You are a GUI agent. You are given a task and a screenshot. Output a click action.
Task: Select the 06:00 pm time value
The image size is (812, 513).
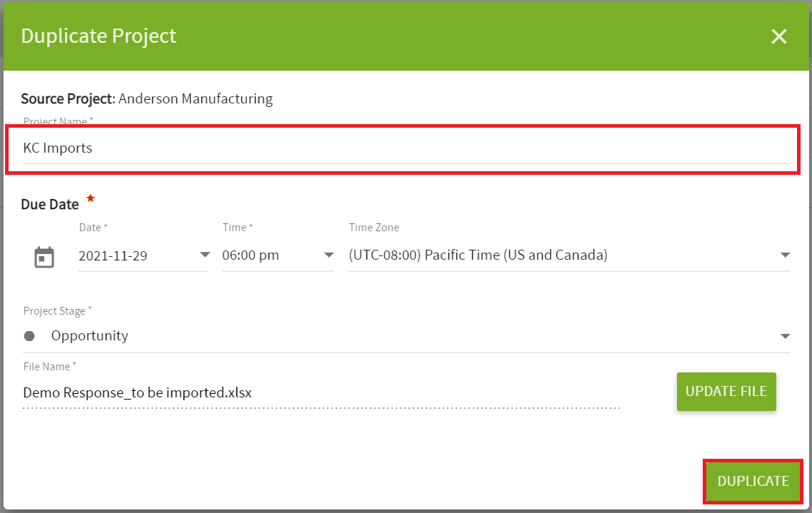(251, 255)
